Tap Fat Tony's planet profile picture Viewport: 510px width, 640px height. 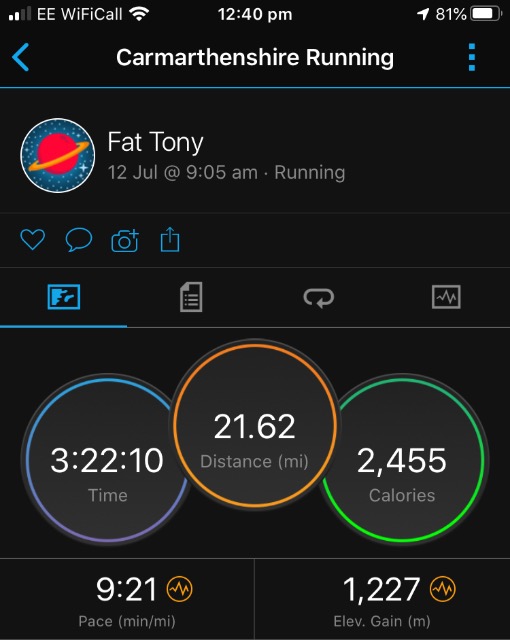click(58, 156)
